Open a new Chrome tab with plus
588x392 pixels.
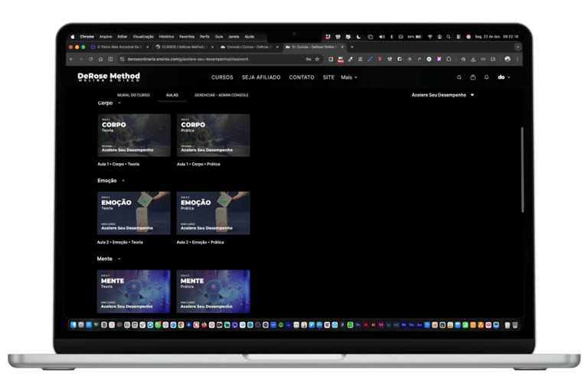click(351, 47)
